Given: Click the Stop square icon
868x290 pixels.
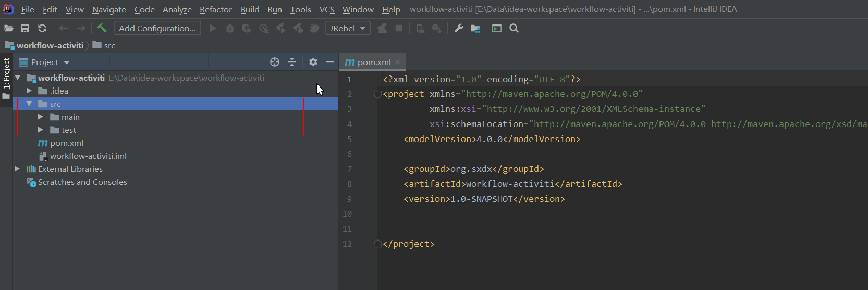Looking at the screenshot, I should 399,28.
